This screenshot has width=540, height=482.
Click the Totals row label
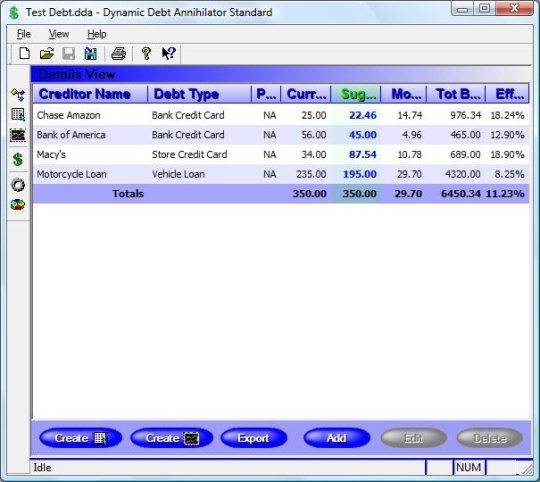tap(128, 194)
